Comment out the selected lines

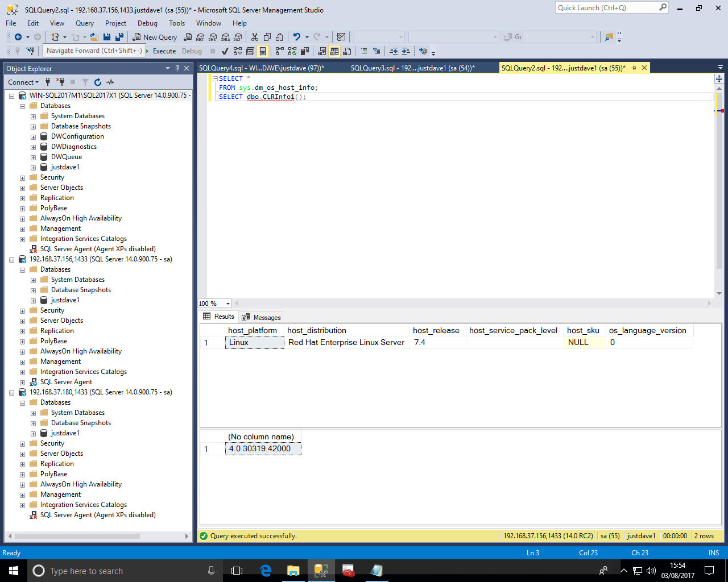click(364, 51)
